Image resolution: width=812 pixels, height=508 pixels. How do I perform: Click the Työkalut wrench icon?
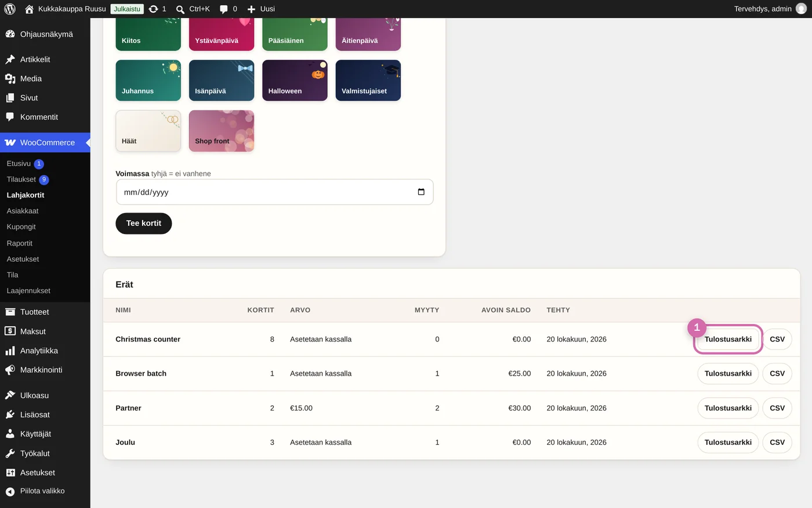[10, 453]
